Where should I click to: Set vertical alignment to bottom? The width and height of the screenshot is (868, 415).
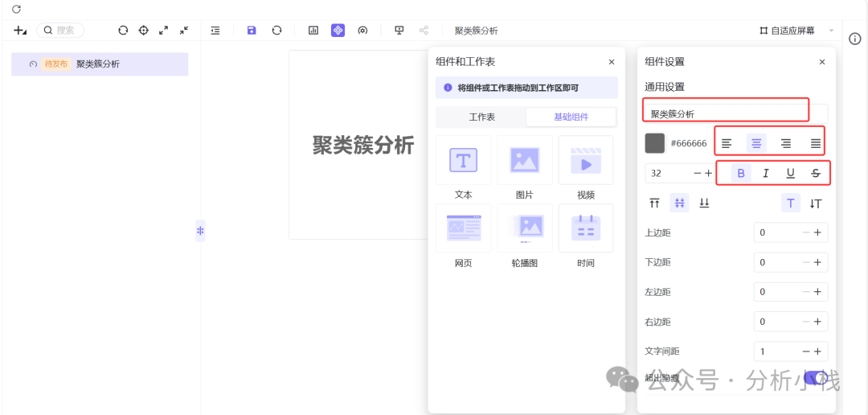(x=704, y=203)
